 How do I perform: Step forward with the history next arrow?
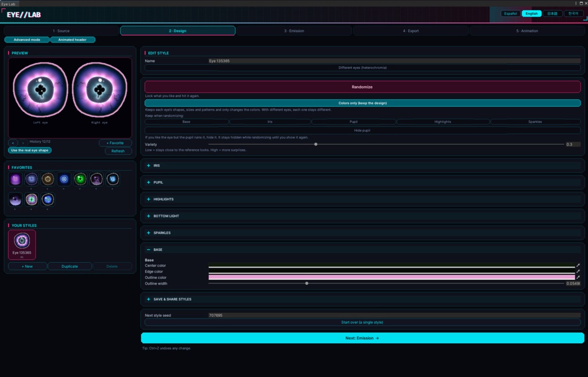tap(23, 143)
